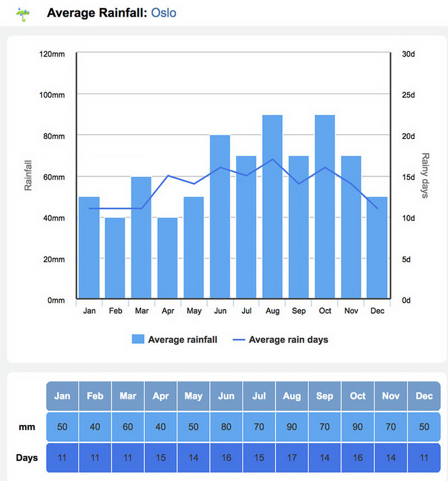Screen dimensions: 448x481
Task: Select the April rainfall bar
Action: click(x=168, y=258)
